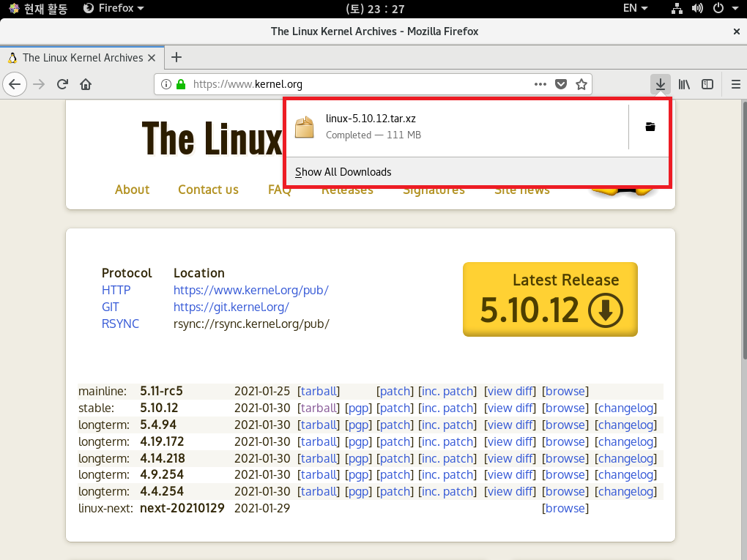Browse the longterm 4.9.254 source
This screenshot has height=560, width=747.
tap(565, 475)
